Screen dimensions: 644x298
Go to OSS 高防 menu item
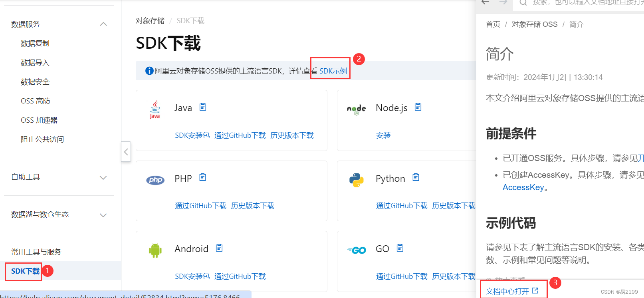(36, 101)
